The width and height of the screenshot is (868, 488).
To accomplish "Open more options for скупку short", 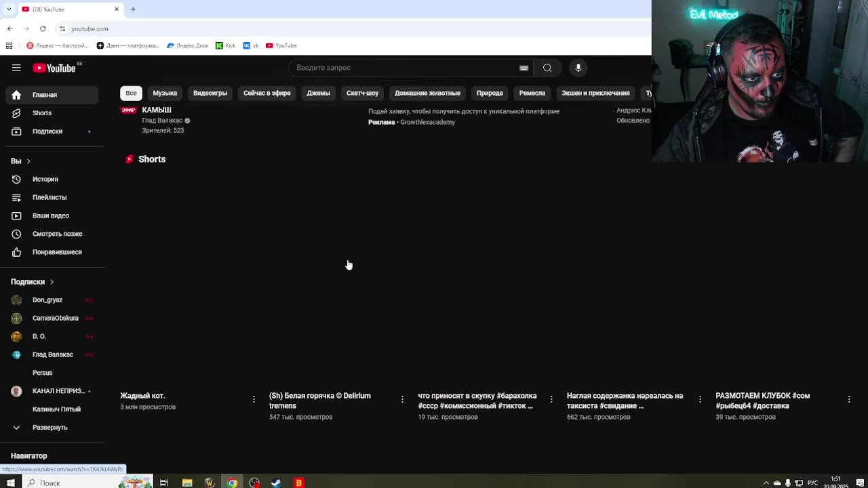I will coord(551,399).
